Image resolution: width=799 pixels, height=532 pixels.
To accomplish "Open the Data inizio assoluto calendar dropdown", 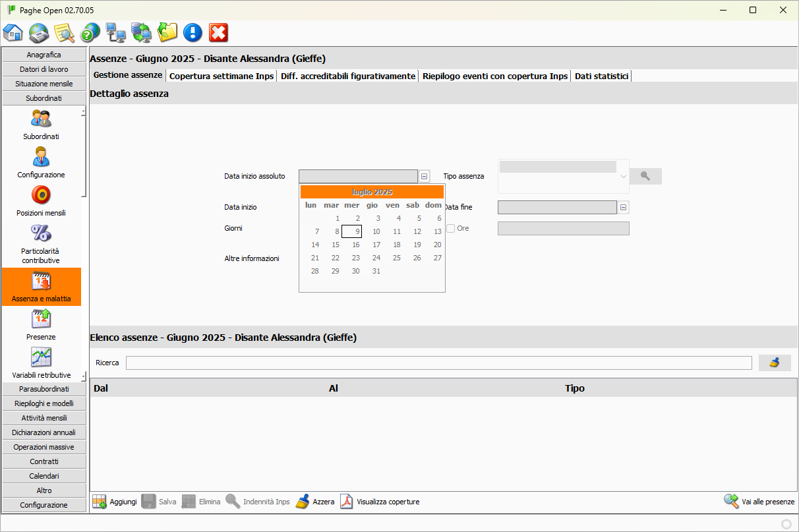I will click(x=424, y=176).
